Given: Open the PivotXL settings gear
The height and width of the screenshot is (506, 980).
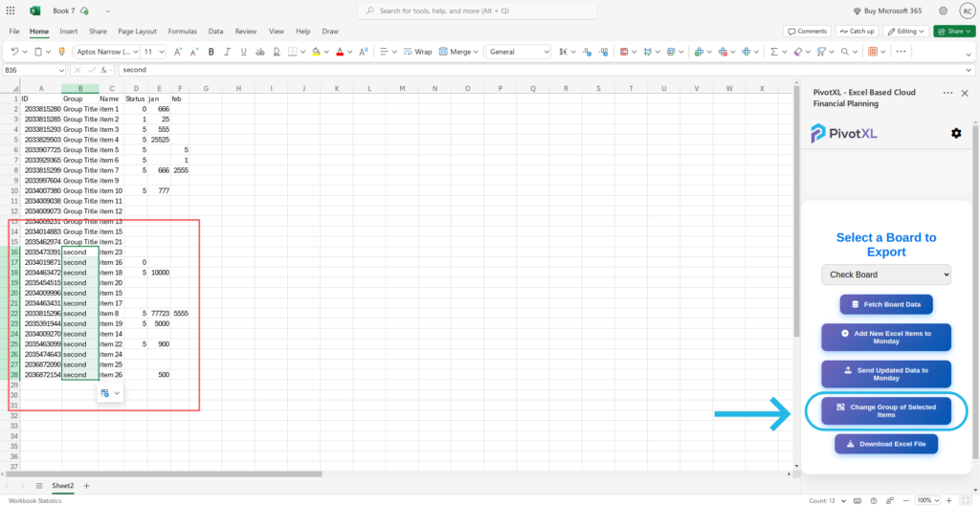Looking at the screenshot, I should (x=956, y=133).
